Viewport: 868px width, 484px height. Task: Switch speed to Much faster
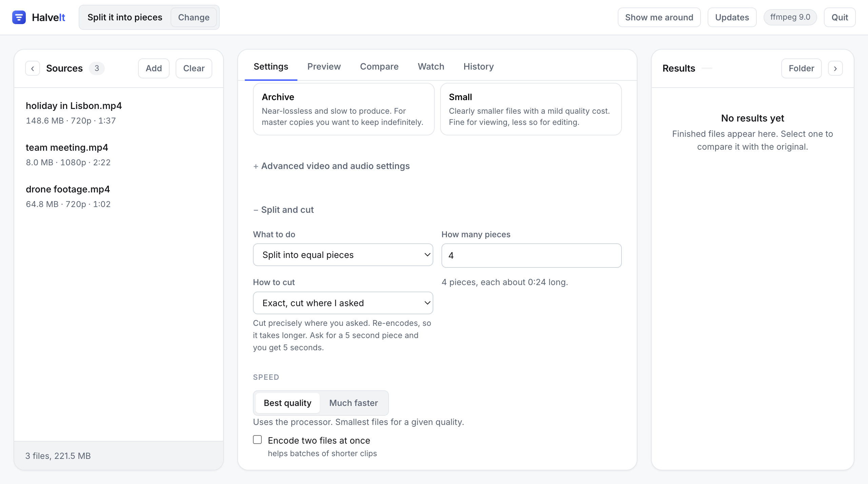point(353,403)
